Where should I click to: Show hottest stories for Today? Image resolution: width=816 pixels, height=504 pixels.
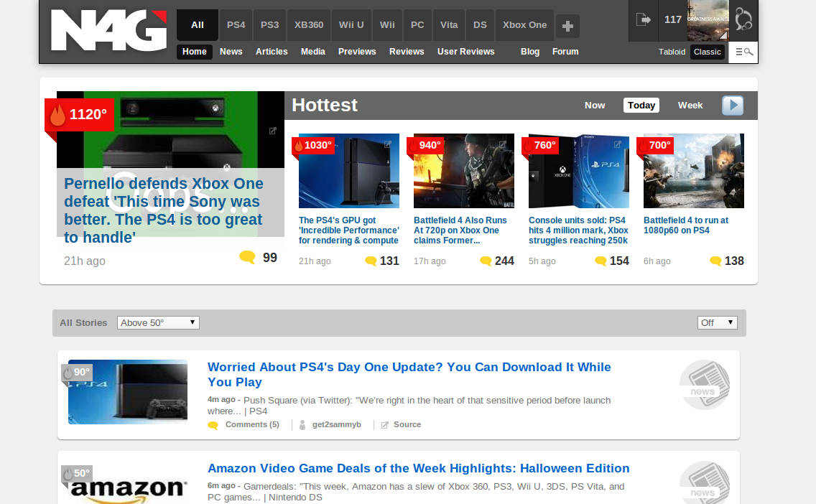click(x=641, y=106)
